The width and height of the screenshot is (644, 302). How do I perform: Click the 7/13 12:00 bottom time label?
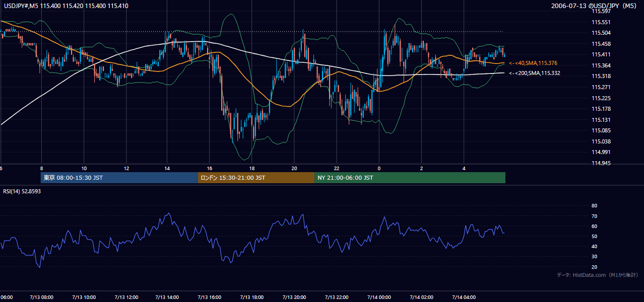point(126,297)
